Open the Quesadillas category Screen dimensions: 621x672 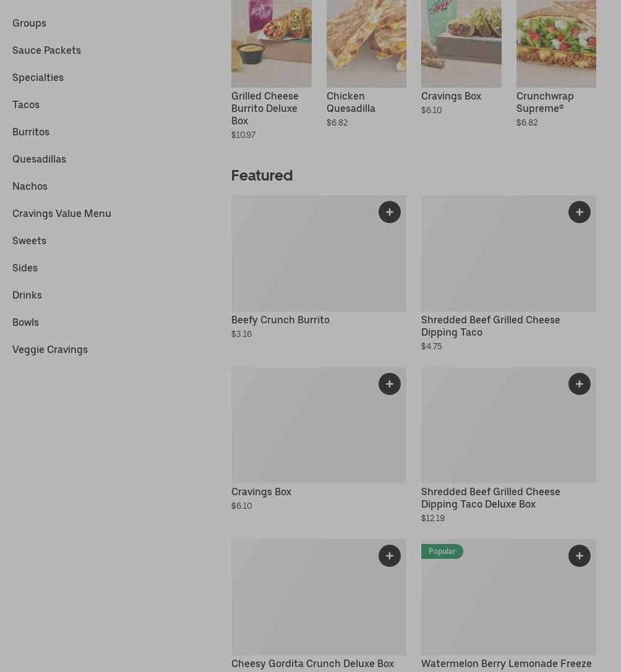coord(39,159)
